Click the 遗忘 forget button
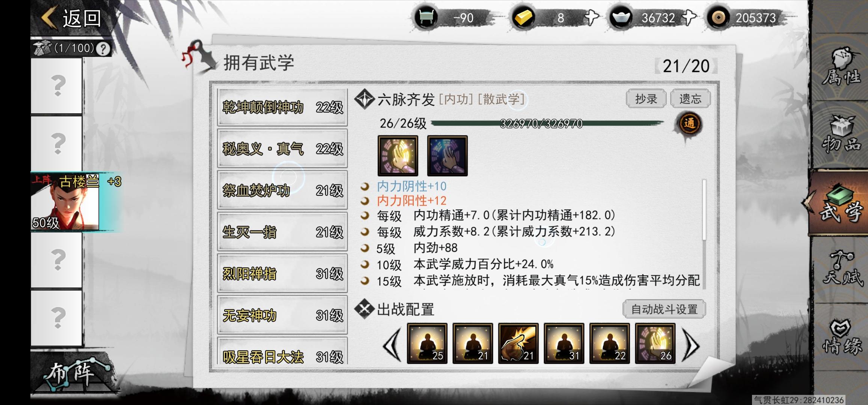This screenshot has width=868, height=405. 690,99
